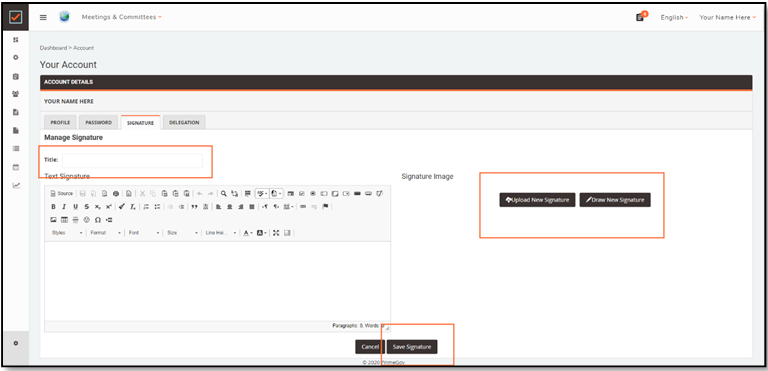Insert a special character with Omega icon
Viewport: 768px width, 371px height.
[x=97, y=220]
